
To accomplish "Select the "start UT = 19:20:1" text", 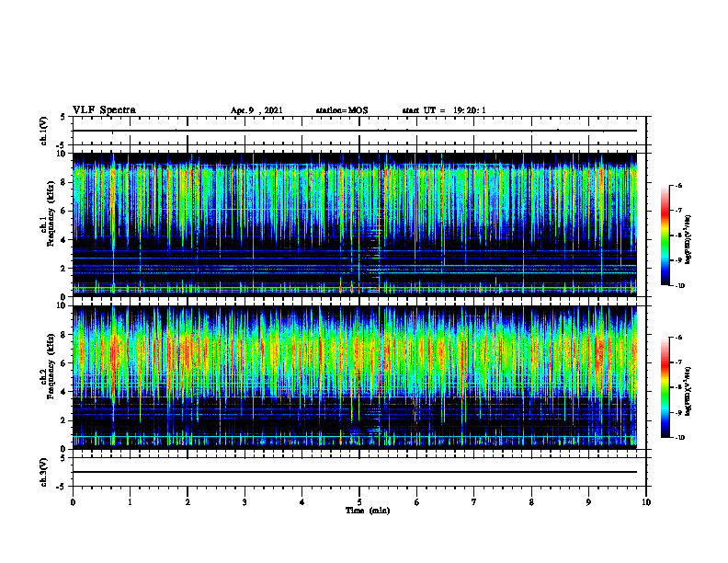I will point(444,110).
